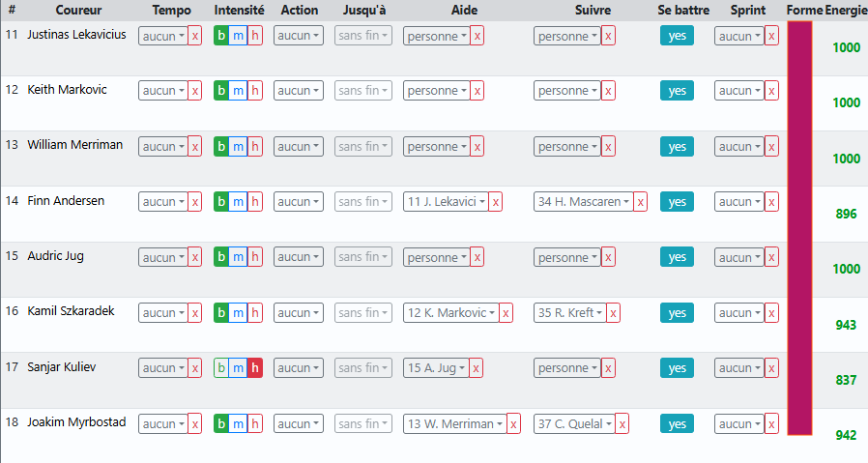Clear Aide selection for Sanjar Kuliev
This screenshot has width=868, height=463.
[x=477, y=368]
